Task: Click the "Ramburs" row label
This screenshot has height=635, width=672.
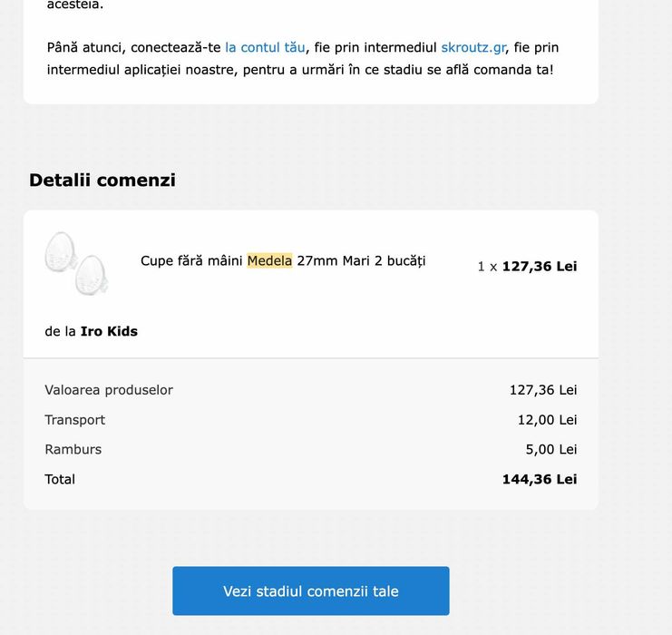Action: [73, 449]
